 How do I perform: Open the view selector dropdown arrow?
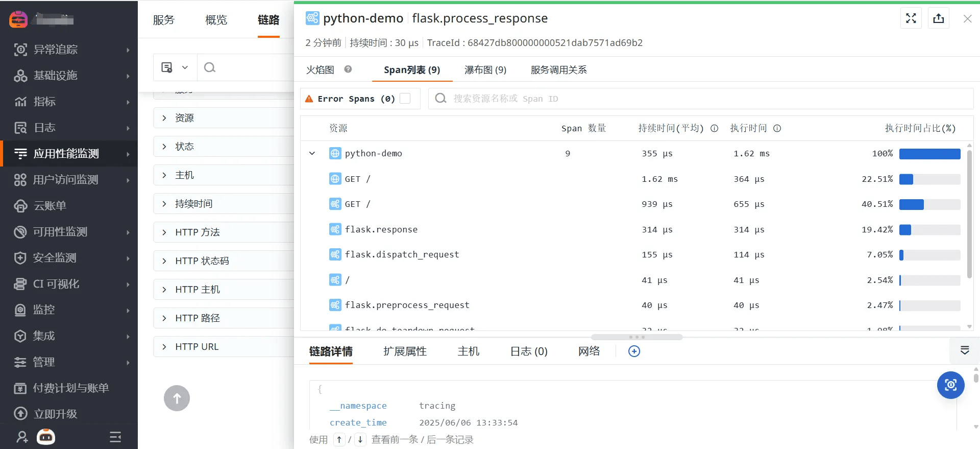tap(185, 67)
